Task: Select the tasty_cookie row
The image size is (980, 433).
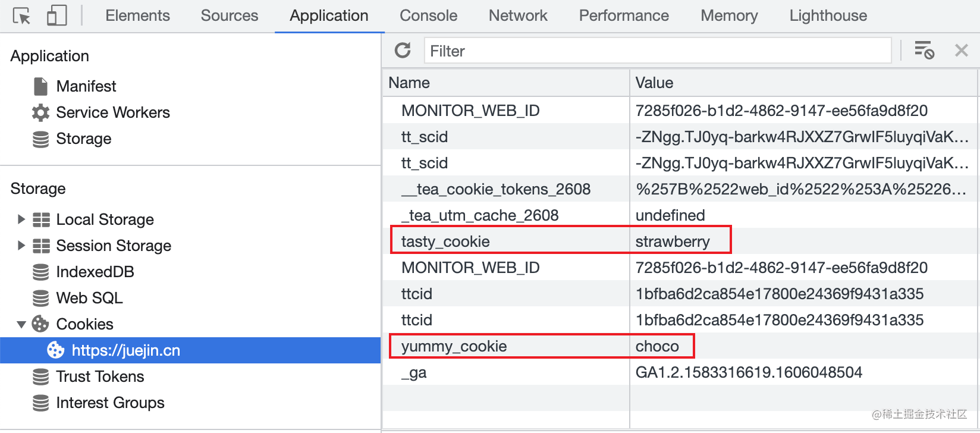Action: (445, 241)
